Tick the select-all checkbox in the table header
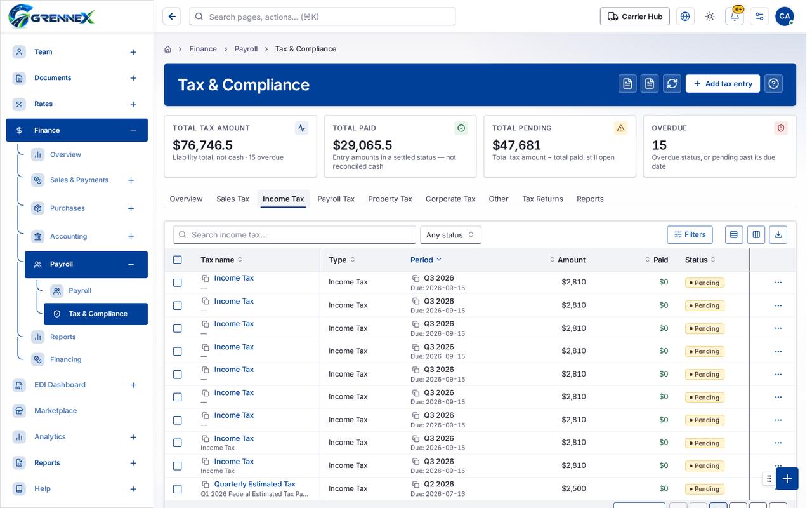Image resolution: width=812 pixels, height=508 pixels. pyautogui.click(x=178, y=260)
